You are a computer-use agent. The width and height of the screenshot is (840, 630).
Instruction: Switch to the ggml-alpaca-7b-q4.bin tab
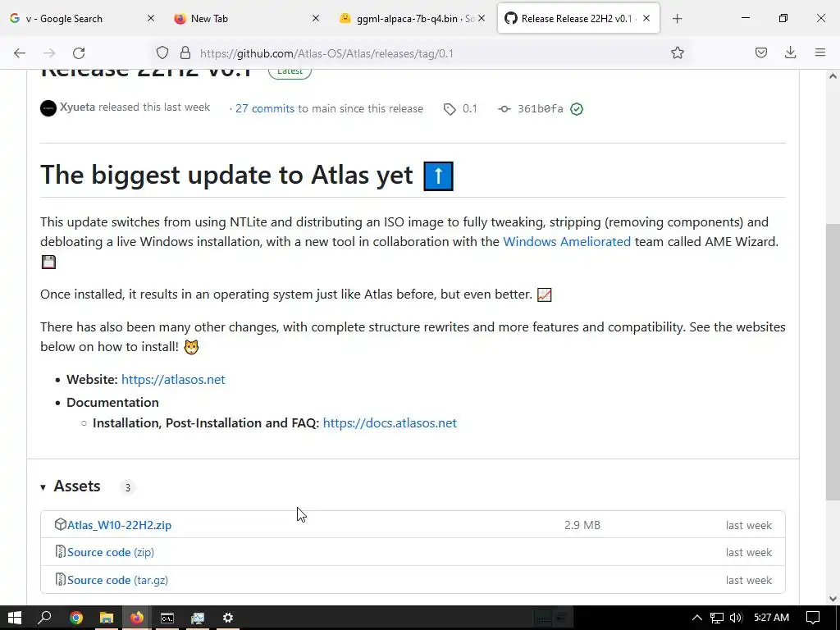413,18
